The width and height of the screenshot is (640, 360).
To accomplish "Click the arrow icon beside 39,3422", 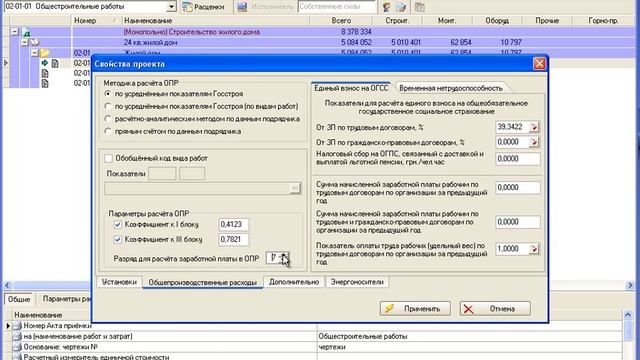I will coord(534,127).
